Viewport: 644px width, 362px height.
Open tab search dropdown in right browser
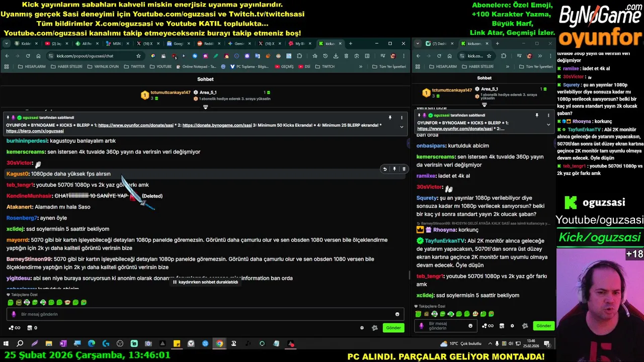click(418, 44)
